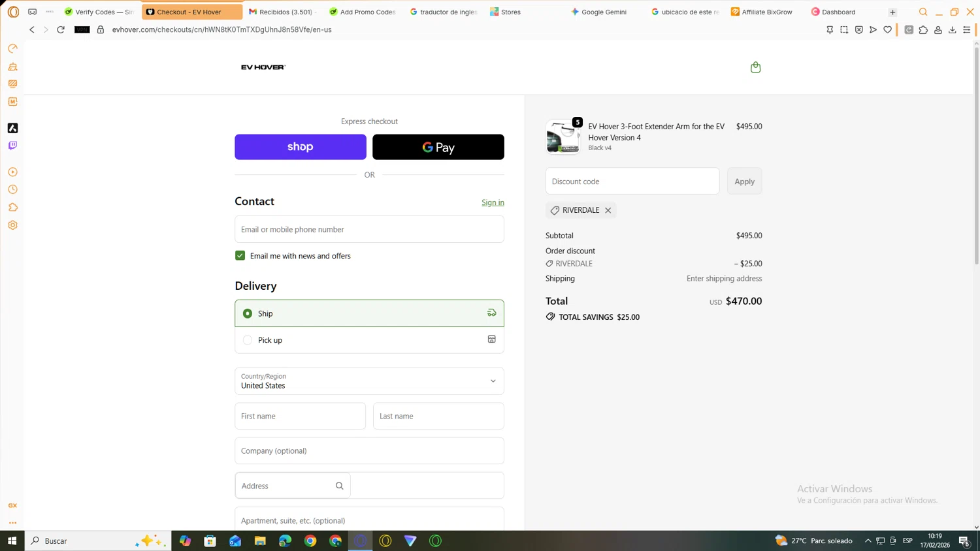980x551 pixels.
Task: Open Microsoft Store from the taskbar
Action: 210,541
